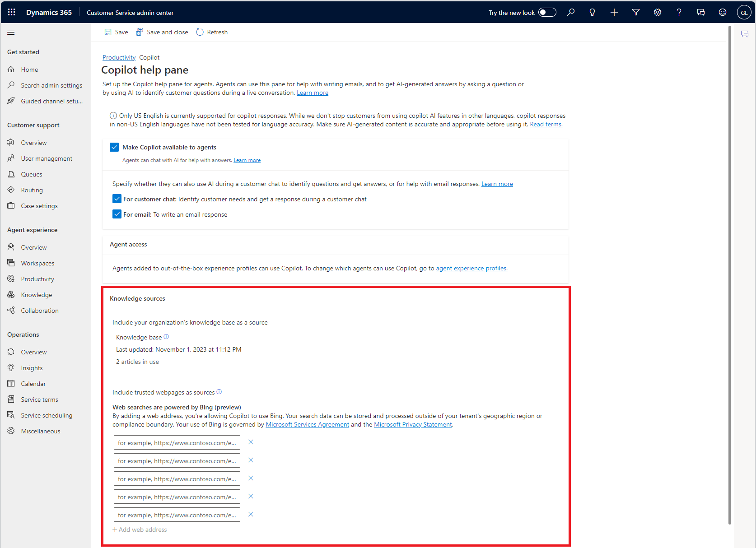The height and width of the screenshot is (548, 756).
Task: Select Routing under Customer support
Action: point(31,190)
